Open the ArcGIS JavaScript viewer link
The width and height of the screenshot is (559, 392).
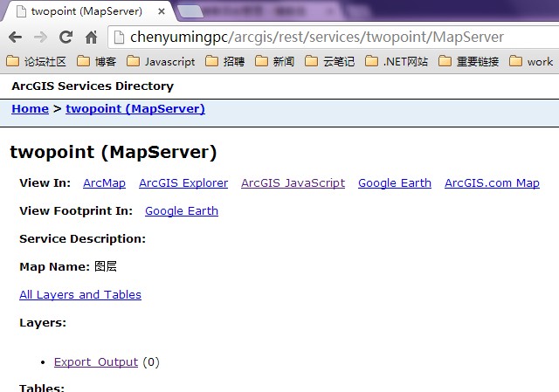(x=293, y=183)
